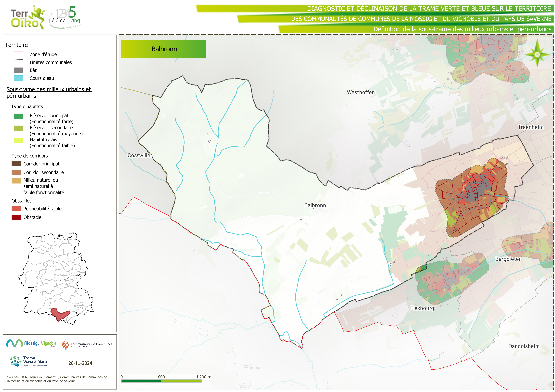
Task: Click the Flexbourg map label
Action: click(x=422, y=308)
